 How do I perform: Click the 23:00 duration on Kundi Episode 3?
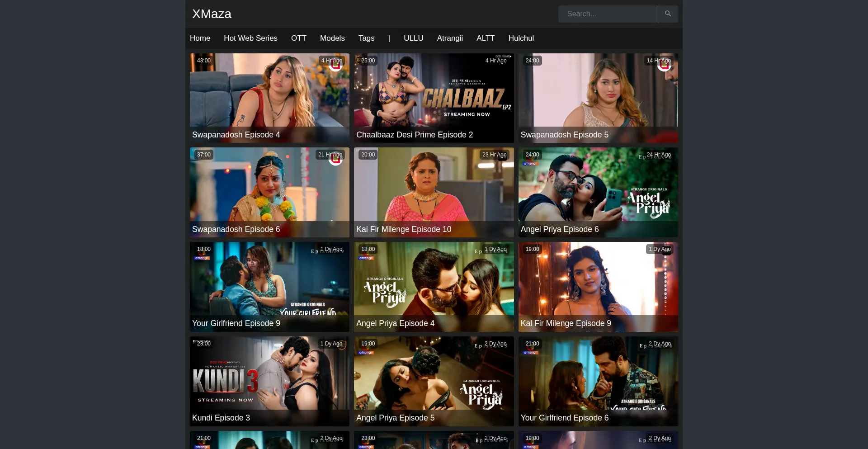click(204, 344)
